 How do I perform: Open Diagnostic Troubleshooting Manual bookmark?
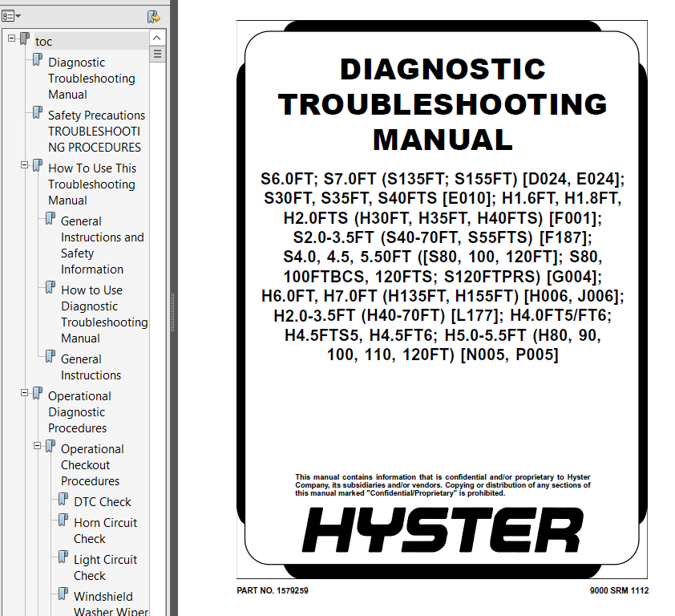point(91,79)
